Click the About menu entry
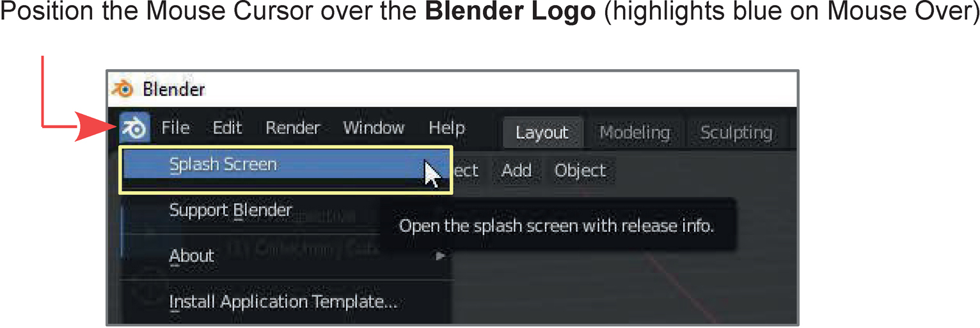 191,256
